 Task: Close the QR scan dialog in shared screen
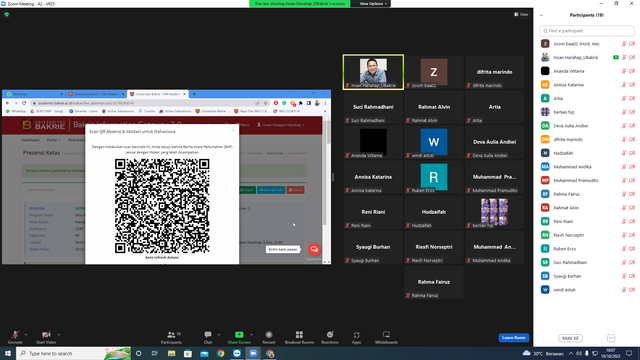tap(234, 130)
